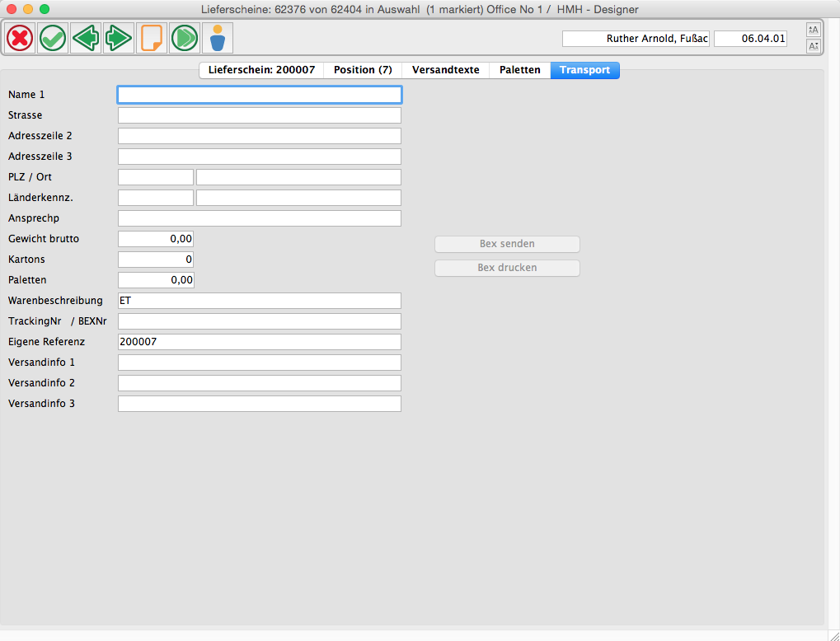
Task: Select the Transport tab
Action: coord(584,70)
